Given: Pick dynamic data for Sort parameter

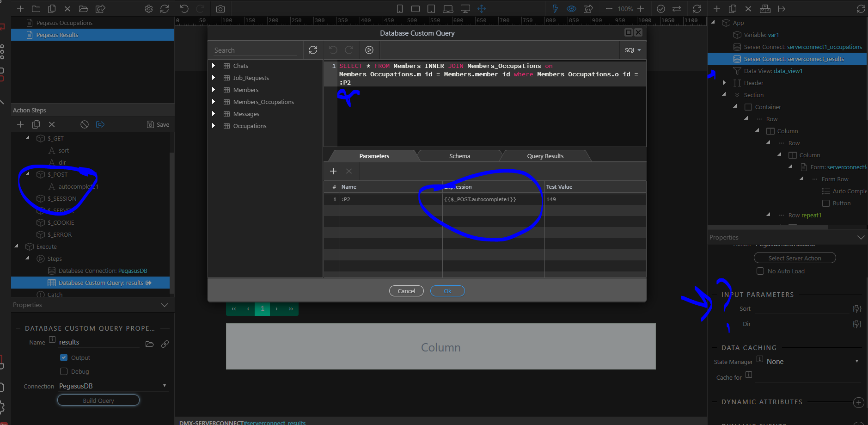Looking at the screenshot, I should [856, 309].
